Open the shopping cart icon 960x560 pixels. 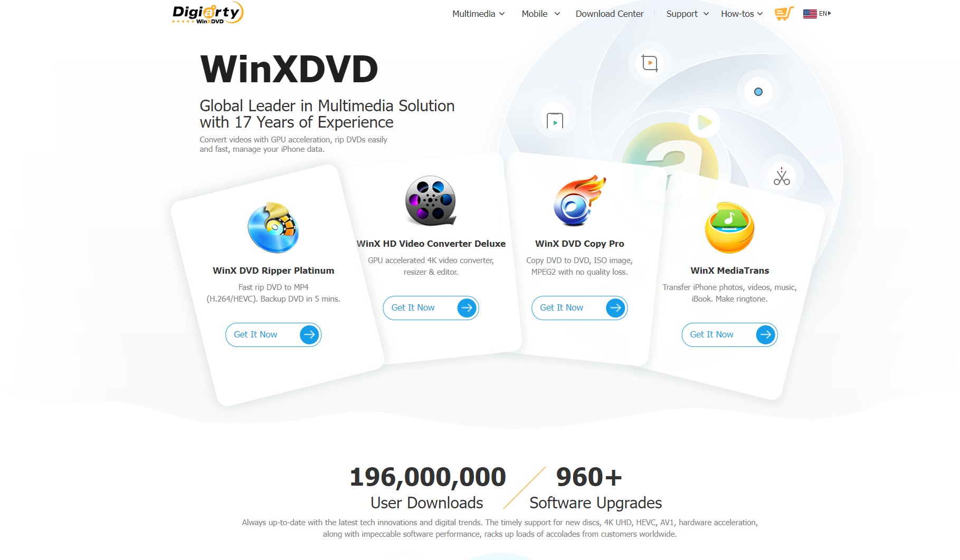coord(784,14)
